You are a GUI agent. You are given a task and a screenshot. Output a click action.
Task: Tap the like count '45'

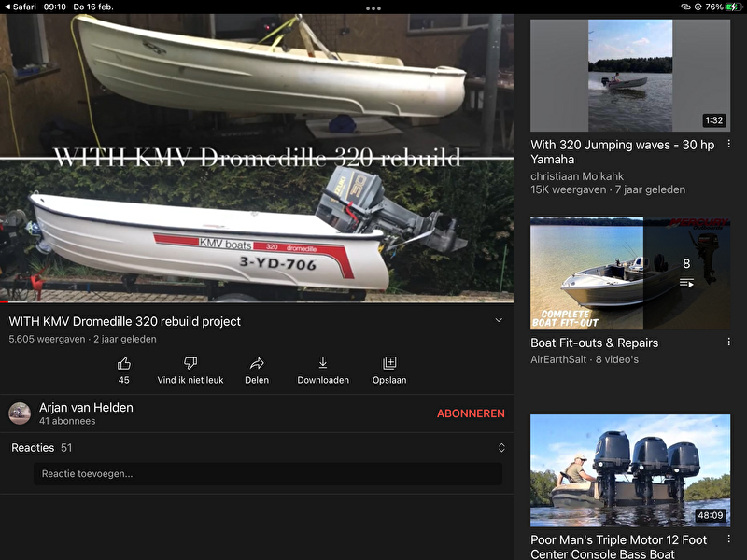click(124, 380)
